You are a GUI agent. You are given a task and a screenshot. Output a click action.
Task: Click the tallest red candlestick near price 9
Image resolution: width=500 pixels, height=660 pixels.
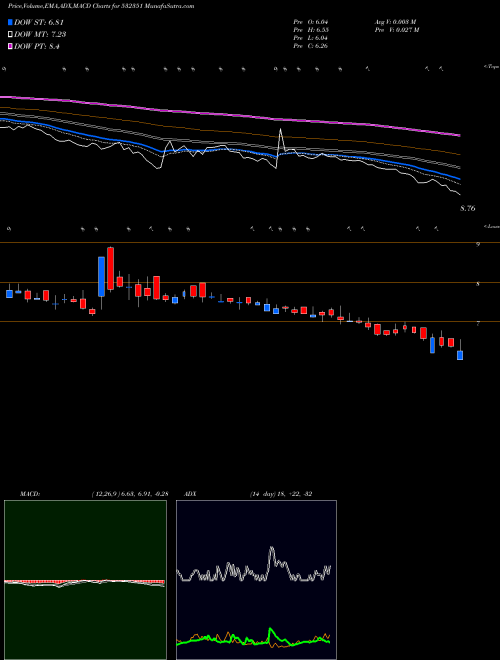tap(111, 269)
